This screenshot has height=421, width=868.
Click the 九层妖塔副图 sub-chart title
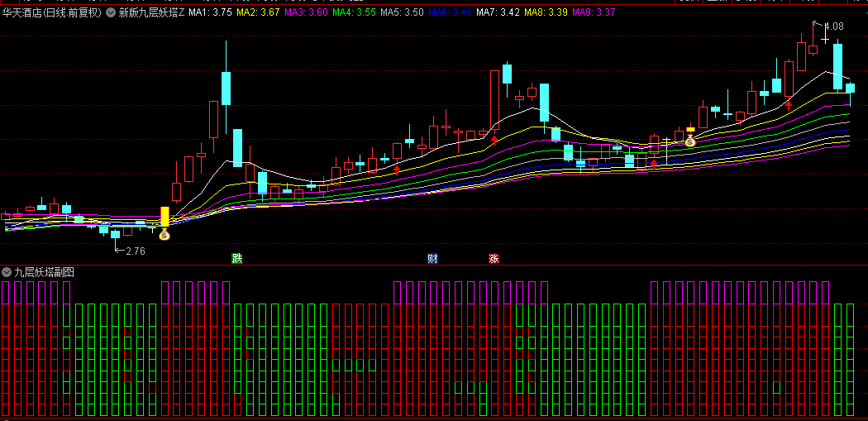[44, 271]
